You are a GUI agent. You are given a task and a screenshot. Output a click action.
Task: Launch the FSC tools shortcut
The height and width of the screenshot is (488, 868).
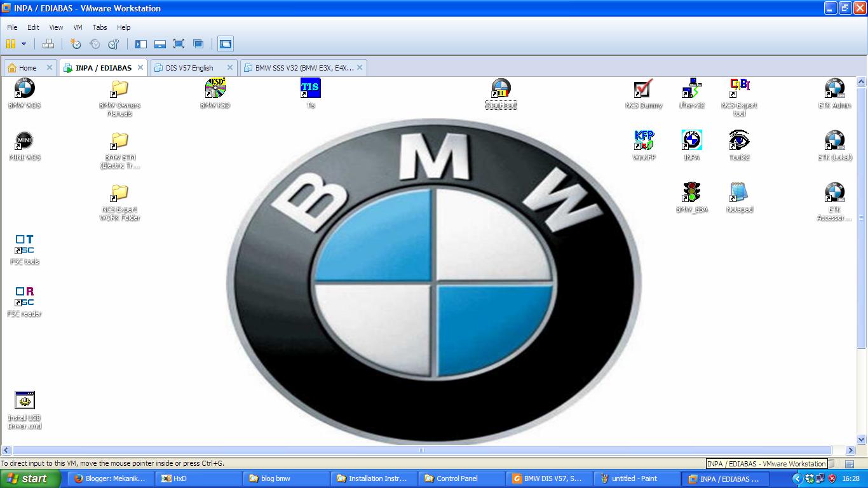[x=24, y=250]
